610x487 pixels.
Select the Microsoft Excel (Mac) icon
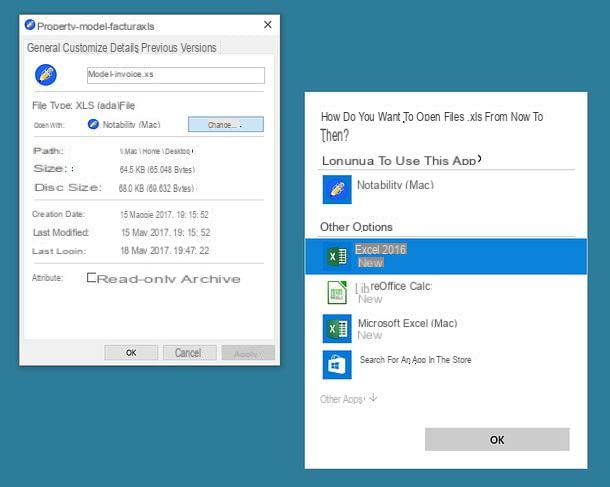[337, 329]
